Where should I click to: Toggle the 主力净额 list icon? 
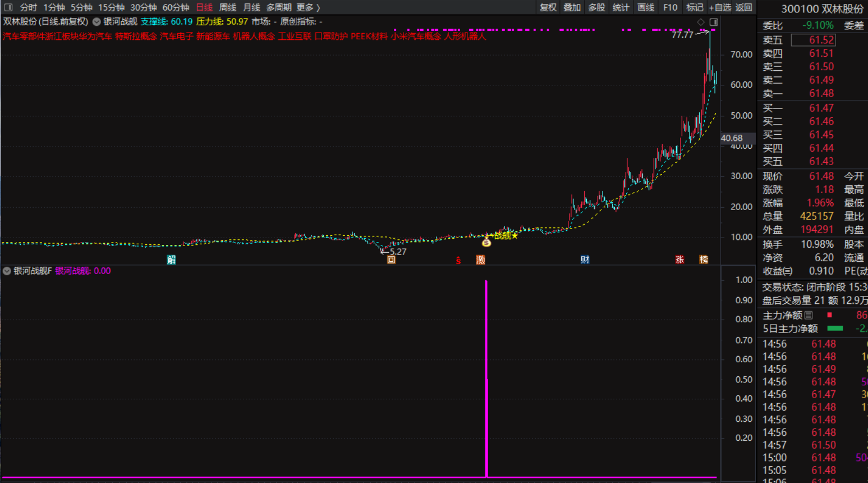[809, 316]
